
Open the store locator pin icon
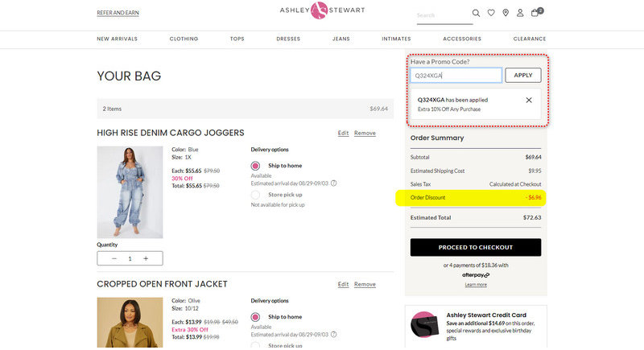click(x=505, y=13)
